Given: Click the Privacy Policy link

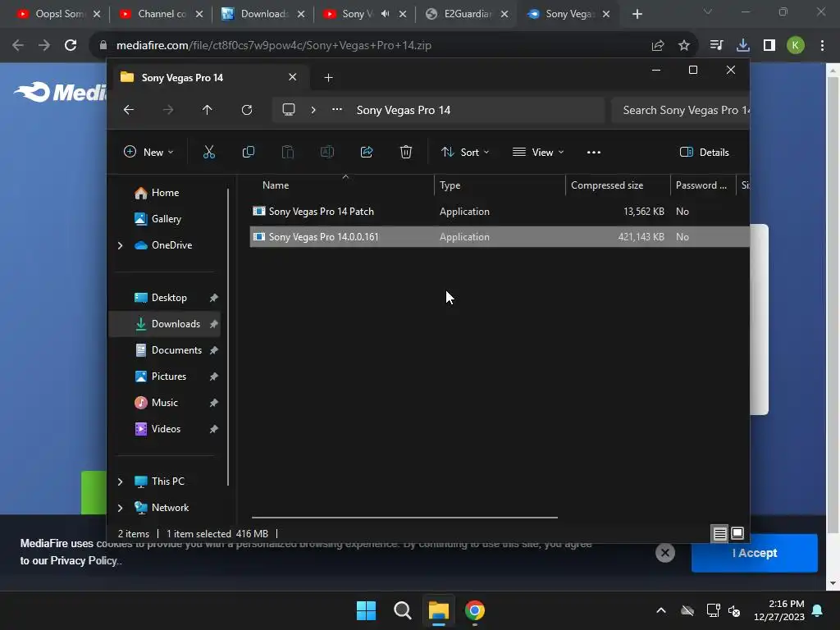Looking at the screenshot, I should tap(84, 561).
